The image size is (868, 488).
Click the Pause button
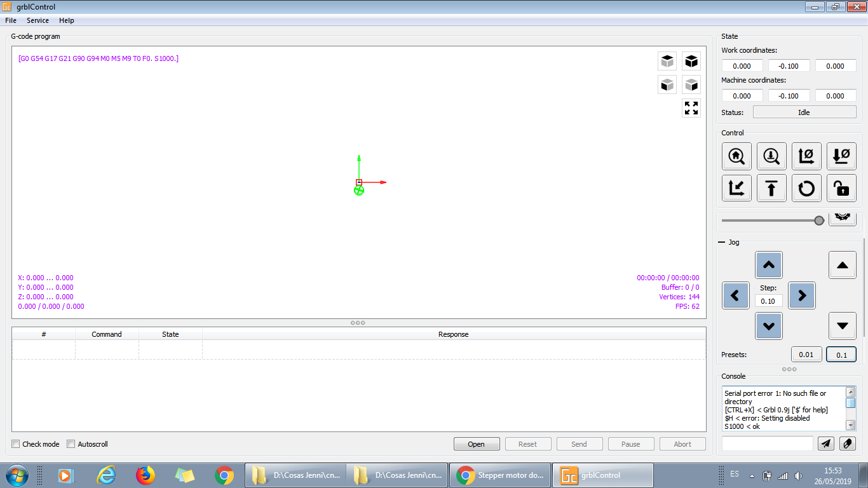pos(631,444)
